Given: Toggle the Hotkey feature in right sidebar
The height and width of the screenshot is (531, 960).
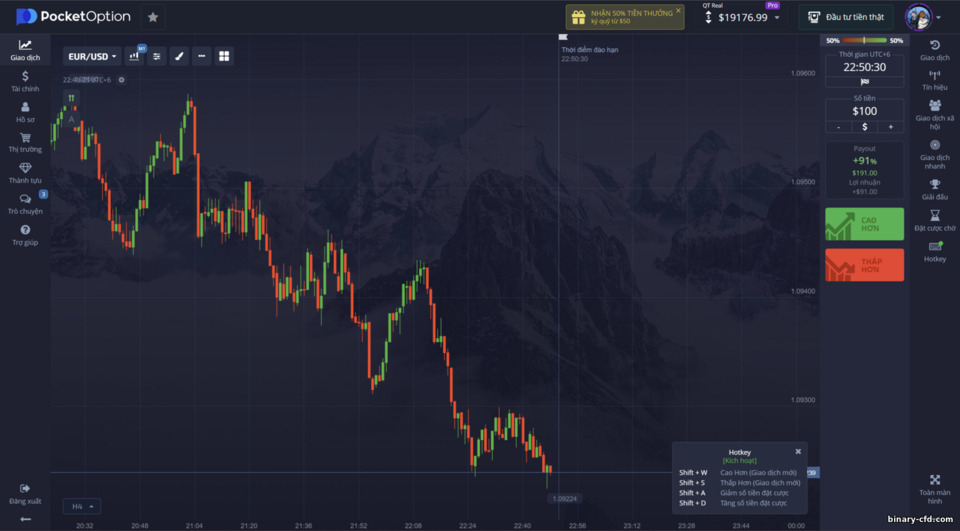Looking at the screenshot, I should pyautogui.click(x=934, y=252).
